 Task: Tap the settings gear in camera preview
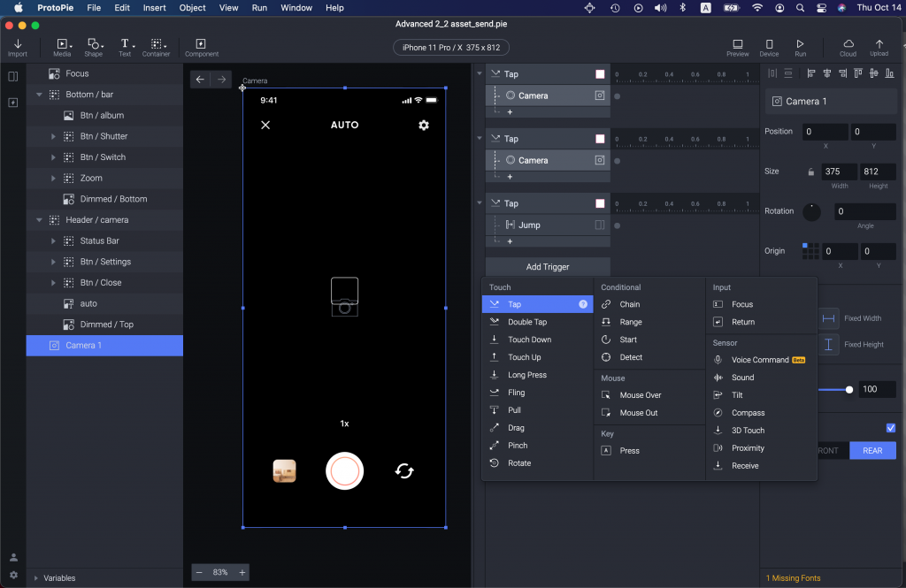click(424, 125)
